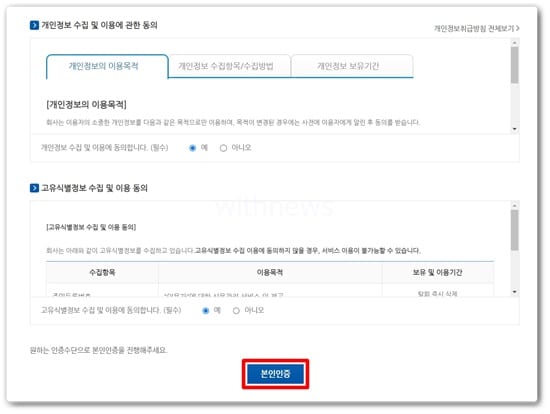
Task: Select 예 for 개인정보 수집 및 이용 동의
Action: tap(192, 148)
